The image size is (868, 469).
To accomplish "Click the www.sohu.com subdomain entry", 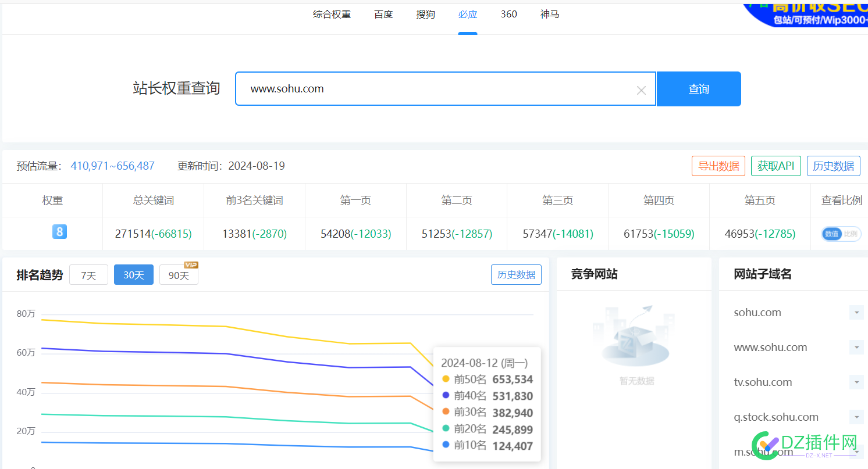I will coord(770,348).
